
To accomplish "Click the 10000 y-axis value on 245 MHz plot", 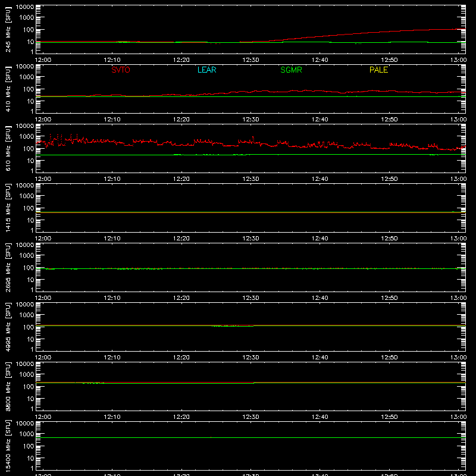I will [x=25, y=7].
